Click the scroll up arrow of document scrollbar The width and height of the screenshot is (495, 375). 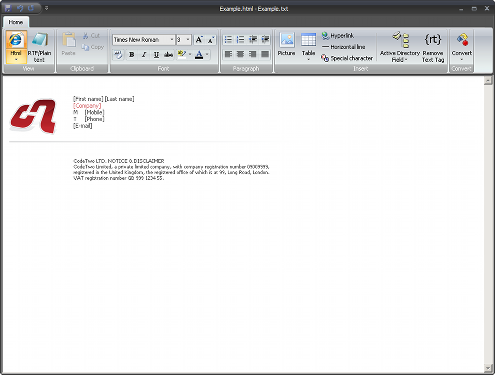click(x=488, y=80)
